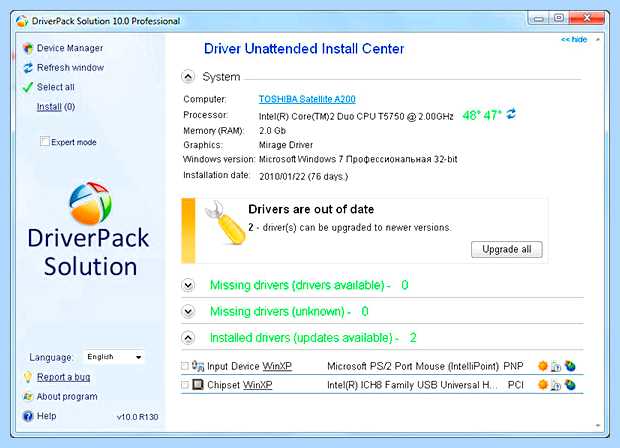The width and height of the screenshot is (620, 448).
Task: Click document info icon in Input Device row
Action: (x=556, y=367)
